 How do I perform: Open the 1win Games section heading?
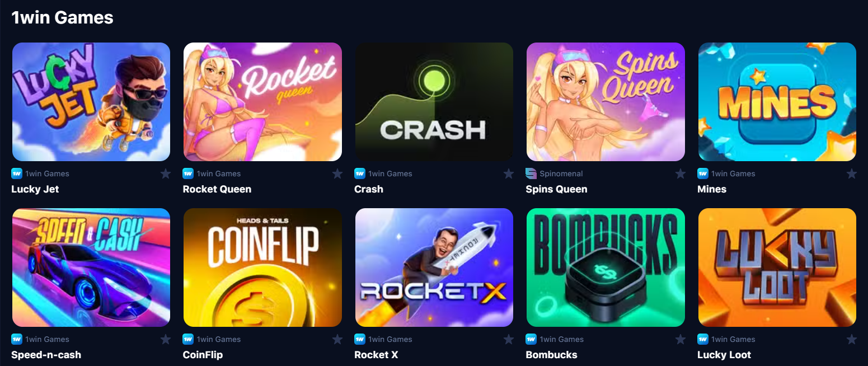pyautogui.click(x=63, y=18)
